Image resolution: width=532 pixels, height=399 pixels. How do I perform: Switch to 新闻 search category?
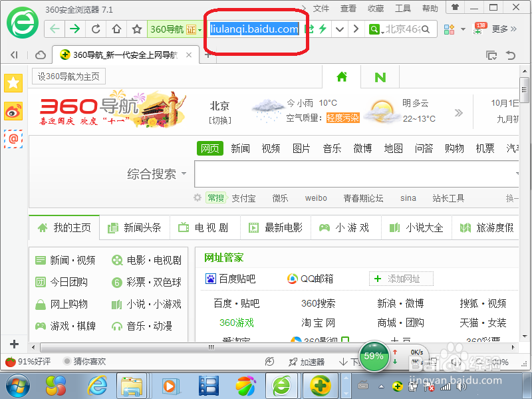[240, 148]
